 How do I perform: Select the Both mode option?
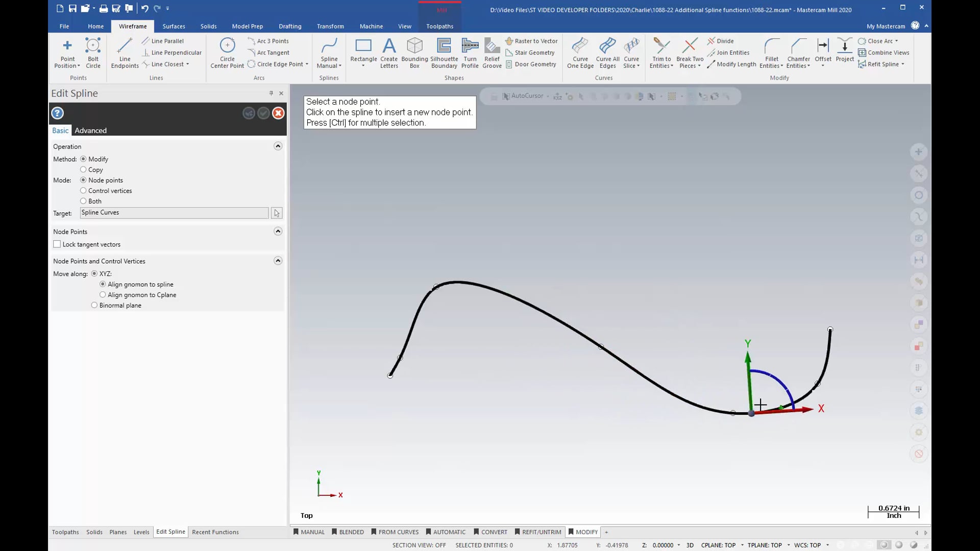coord(83,201)
